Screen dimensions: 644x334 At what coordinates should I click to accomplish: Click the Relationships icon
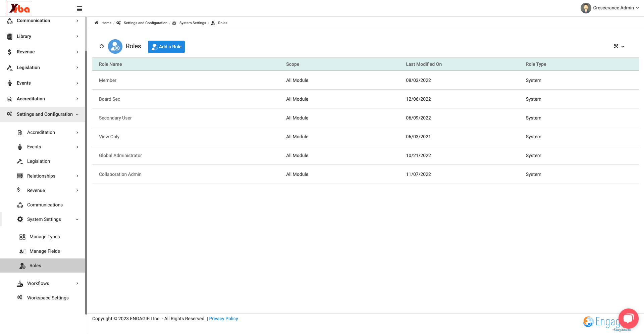click(20, 176)
